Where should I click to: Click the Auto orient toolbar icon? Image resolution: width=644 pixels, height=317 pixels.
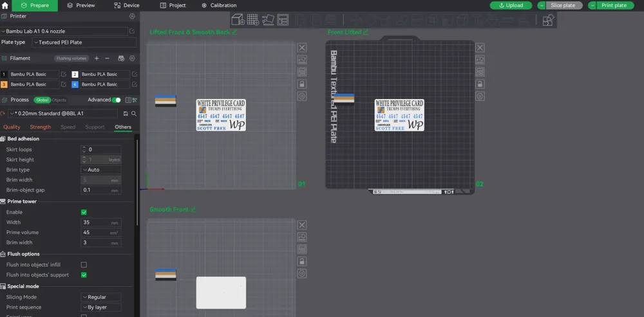268,20
